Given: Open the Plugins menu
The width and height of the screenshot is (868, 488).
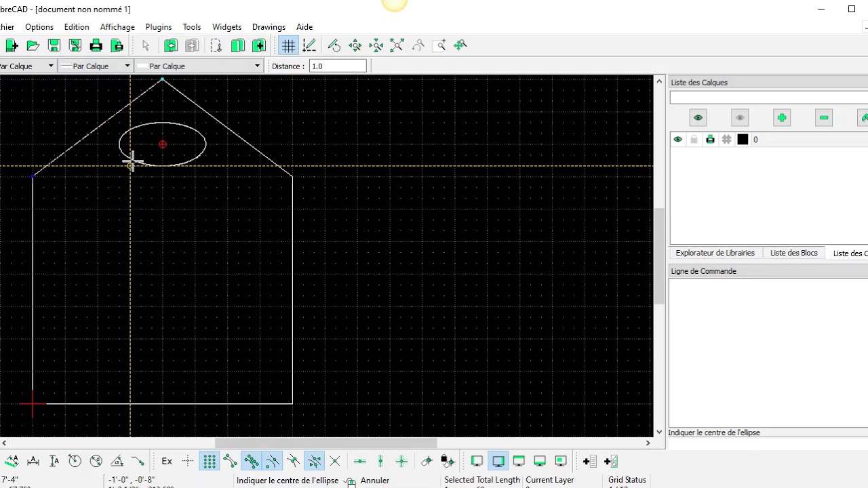Looking at the screenshot, I should pyautogui.click(x=159, y=26).
